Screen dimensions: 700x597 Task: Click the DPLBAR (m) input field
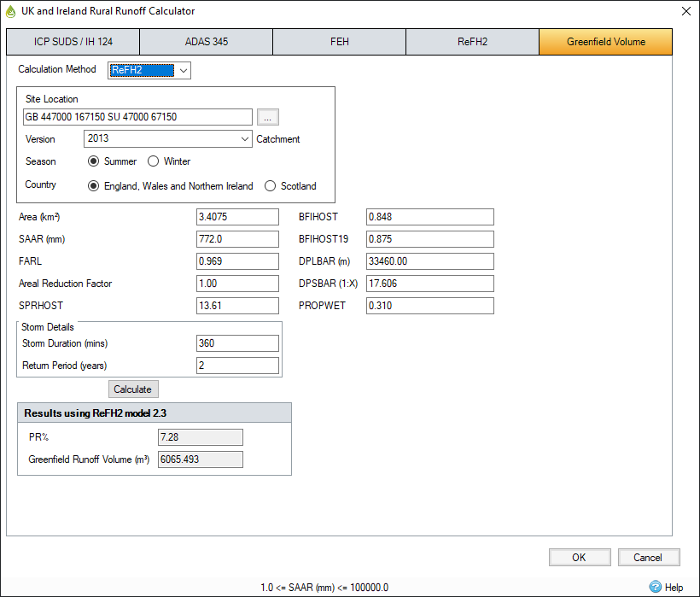(x=430, y=261)
